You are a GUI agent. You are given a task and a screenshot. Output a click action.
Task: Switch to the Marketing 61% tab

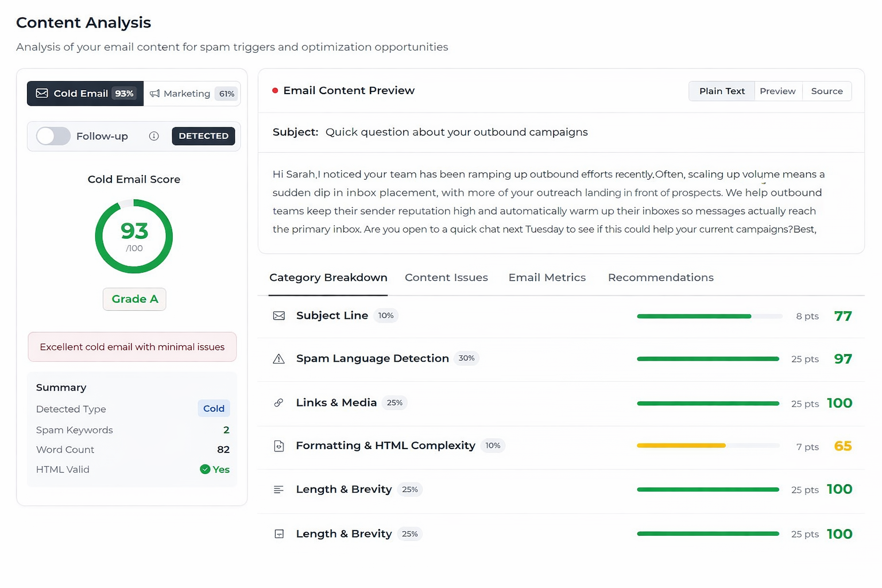pyautogui.click(x=192, y=94)
